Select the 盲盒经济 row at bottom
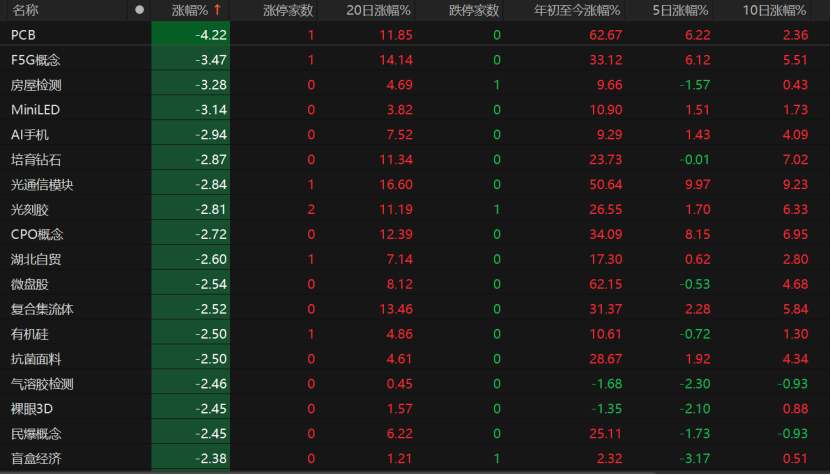The image size is (831, 475). click(416, 458)
